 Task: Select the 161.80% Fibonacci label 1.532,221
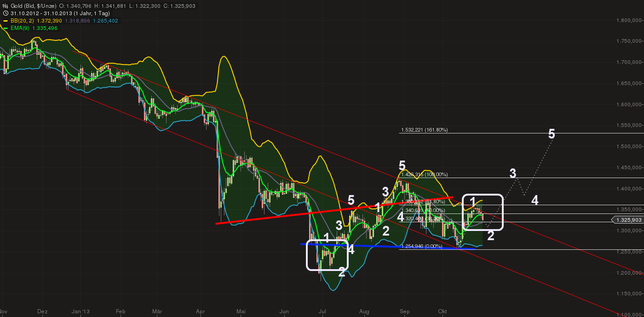[424, 130]
